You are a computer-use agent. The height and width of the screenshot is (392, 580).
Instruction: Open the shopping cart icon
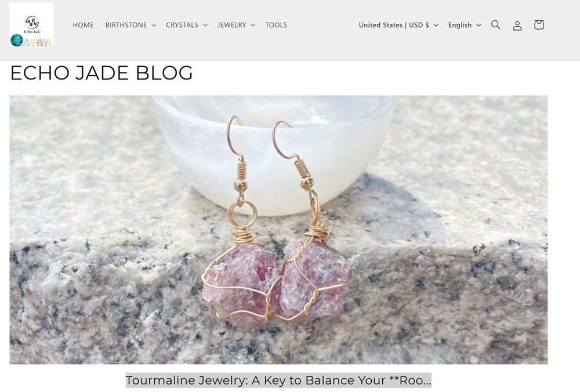click(539, 25)
